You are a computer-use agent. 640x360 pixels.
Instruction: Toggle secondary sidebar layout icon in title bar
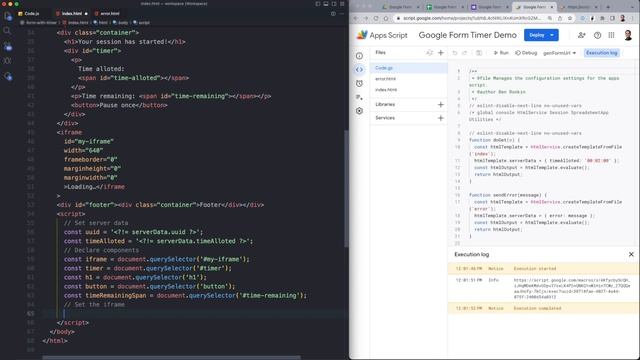(x=334, y=4)
